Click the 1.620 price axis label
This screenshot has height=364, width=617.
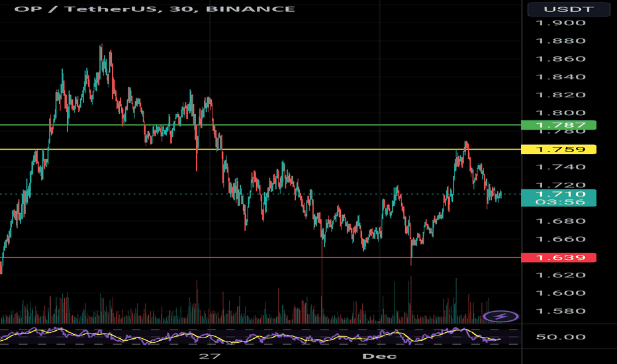[x=561, y=275]
